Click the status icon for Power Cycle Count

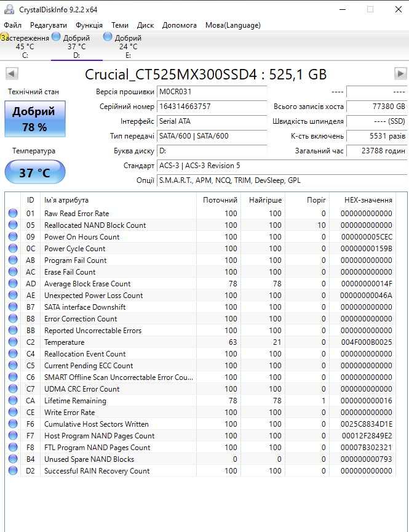[x=13, y=248]
